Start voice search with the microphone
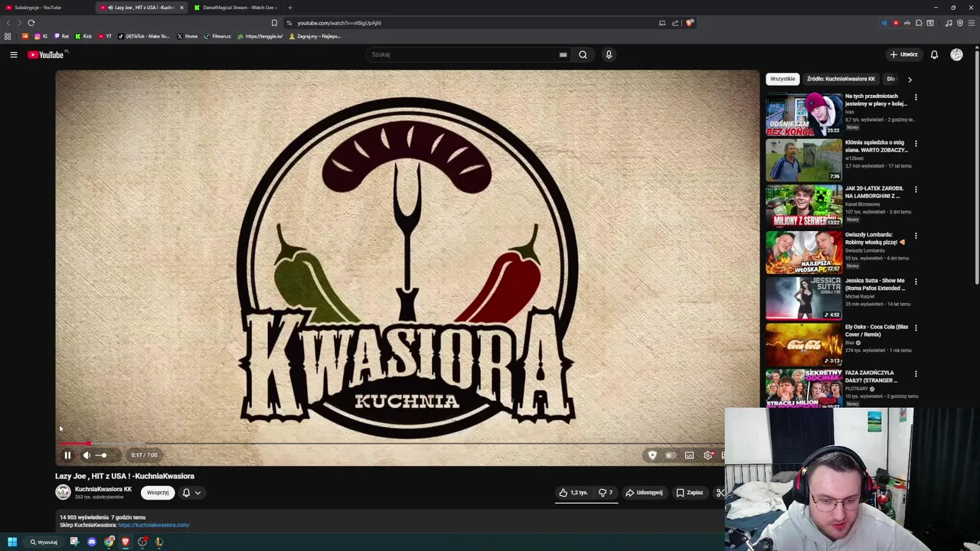 pyautogui.click(x=609, y=54)
